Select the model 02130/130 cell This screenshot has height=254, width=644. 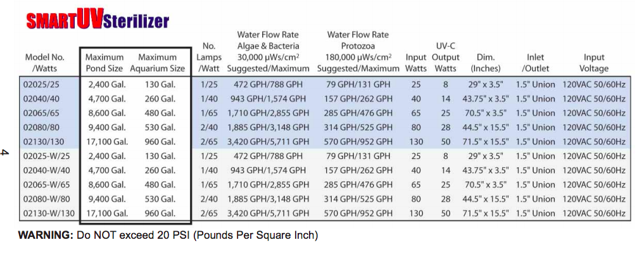coord(45,141)
